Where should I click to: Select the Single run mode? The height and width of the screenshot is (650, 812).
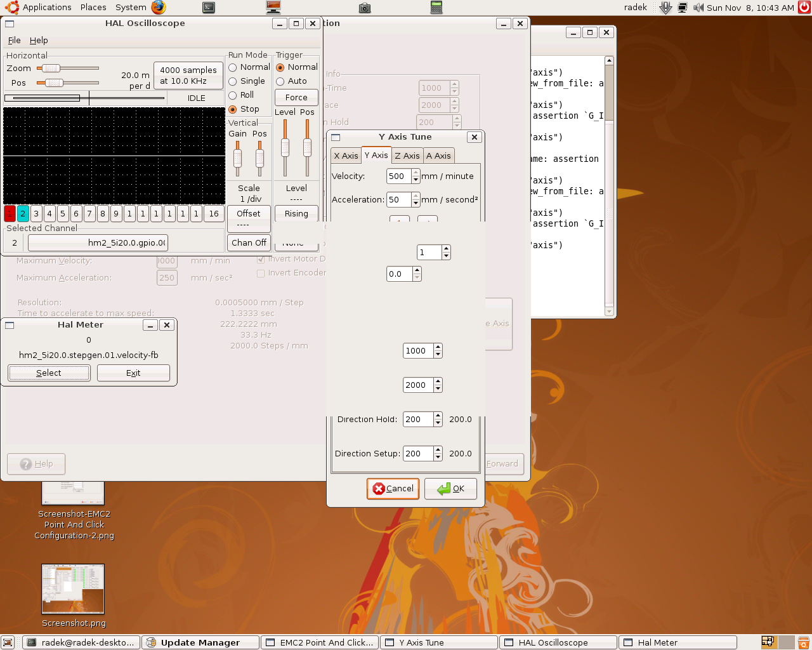pyautogui.click(x=233, y=81)
